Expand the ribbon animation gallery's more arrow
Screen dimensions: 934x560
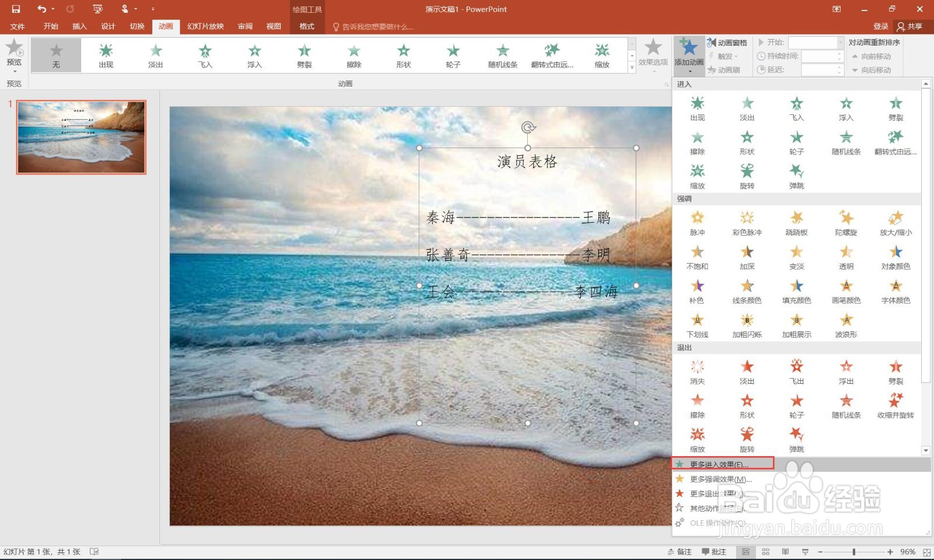(x=632, y=68)
